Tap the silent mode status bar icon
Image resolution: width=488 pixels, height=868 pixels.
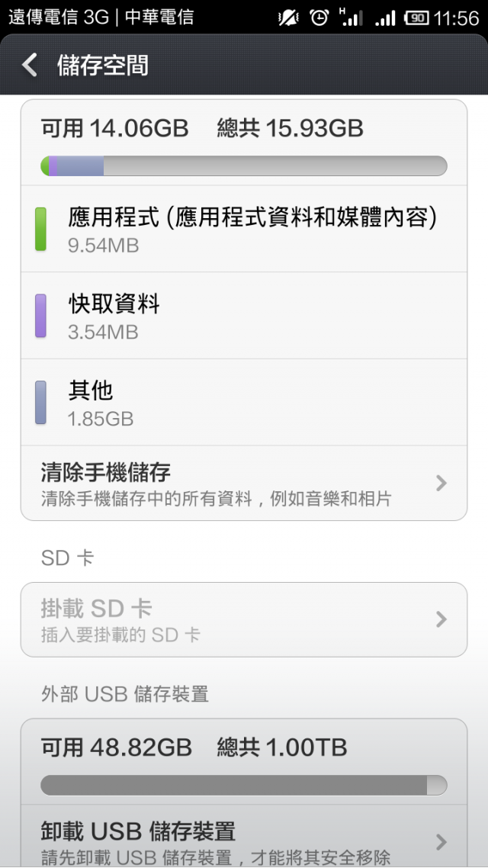pyautogui.click(x=288, y=18)
